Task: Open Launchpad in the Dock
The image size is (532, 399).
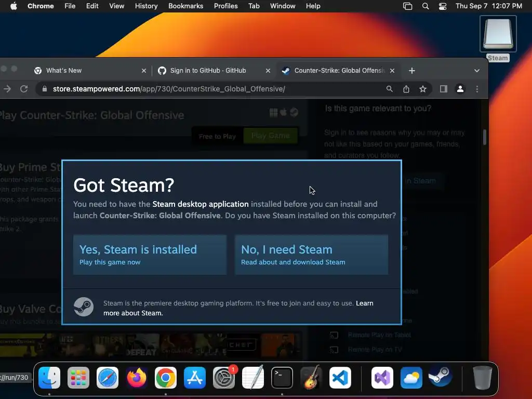Action: point(78,378)
